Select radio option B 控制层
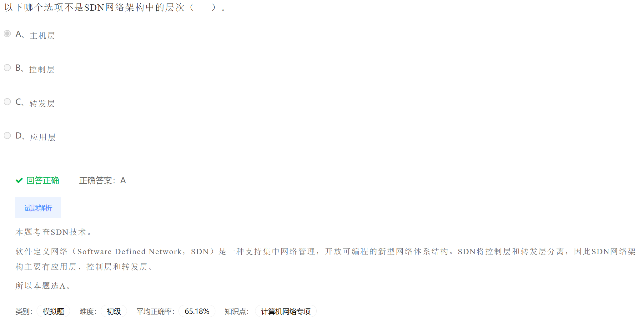This screenshot has height=328, width=644. point(7,68)
